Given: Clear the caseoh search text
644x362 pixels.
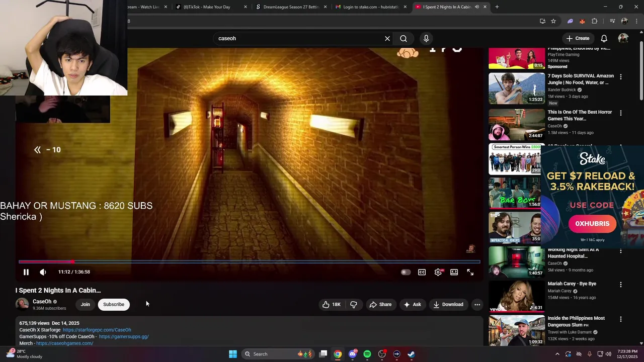Looking at the screenshot, I should point(387,38).
